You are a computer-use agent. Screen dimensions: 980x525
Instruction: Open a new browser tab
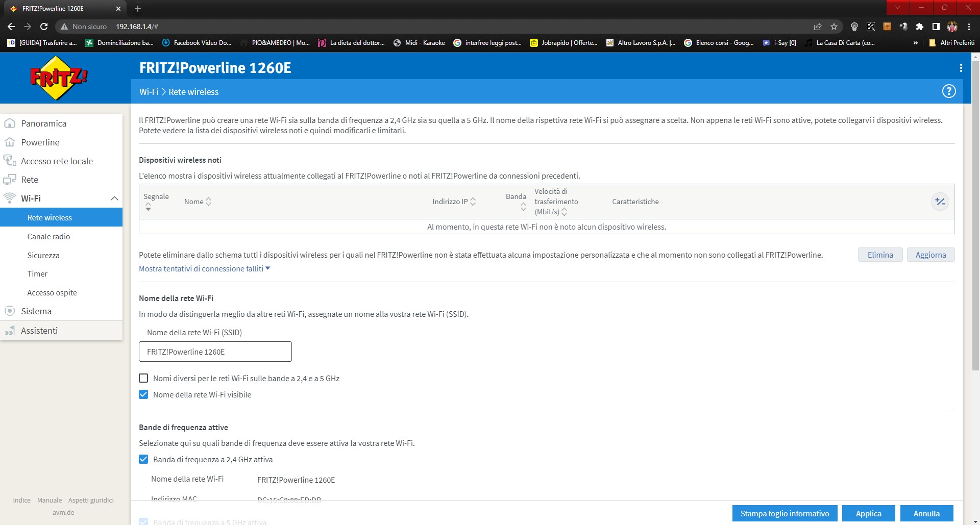138,9
